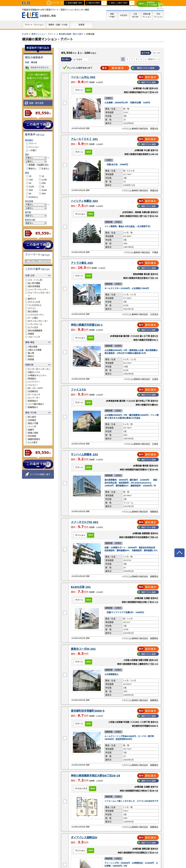The width and height of the screenshot is (186, 868).
Task: Click 東京都の路線・駅から探す breadcrumb link
Action: tap(71, 34)
